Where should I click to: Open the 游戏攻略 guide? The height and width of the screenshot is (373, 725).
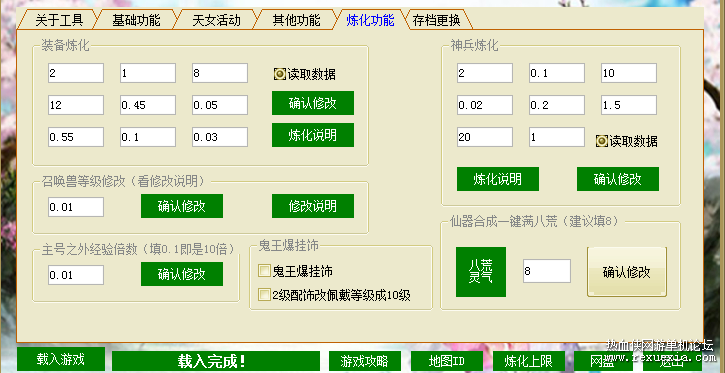pos(364,361)
